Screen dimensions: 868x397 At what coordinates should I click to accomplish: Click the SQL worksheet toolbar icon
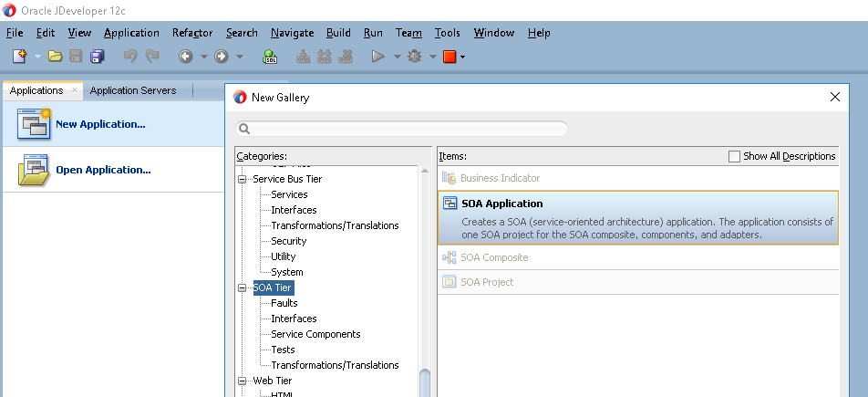270,56
